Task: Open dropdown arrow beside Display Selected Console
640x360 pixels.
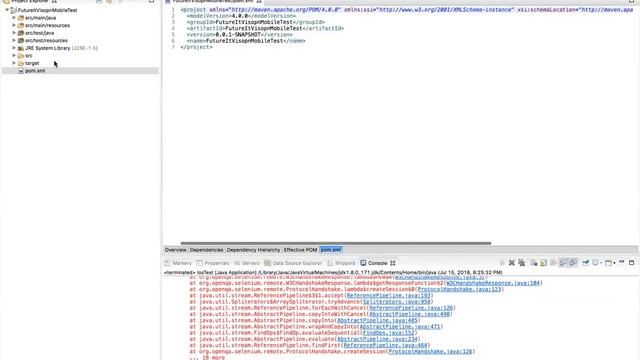Action: point(601,263)
